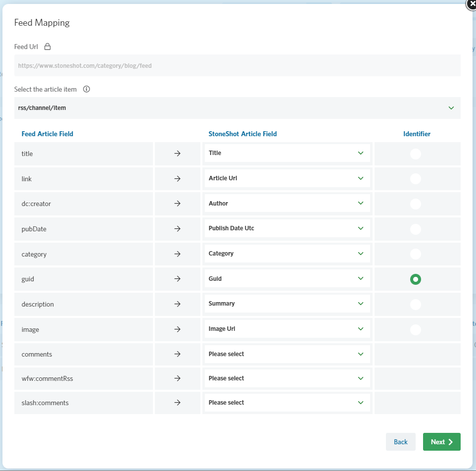The height and width of the screenshot is (471, 476).
Task: Click the arrow icon in the image row
Action: 178,329
